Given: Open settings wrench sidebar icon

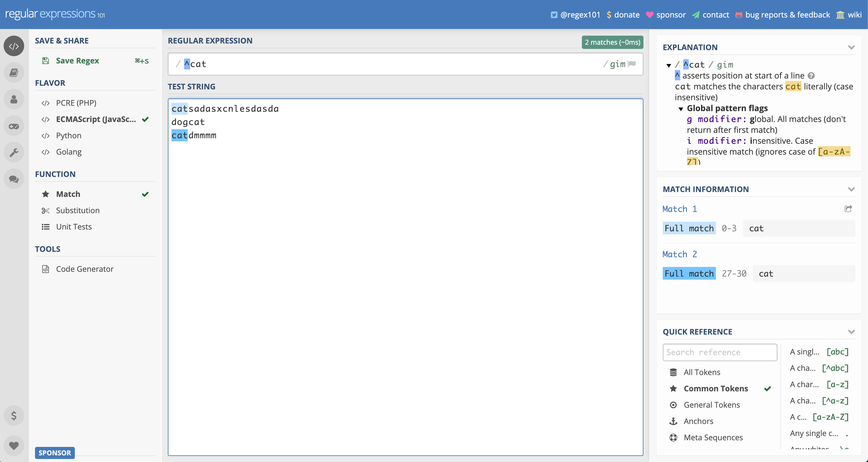Looking at the screenshot, I should tap(14, 153).
